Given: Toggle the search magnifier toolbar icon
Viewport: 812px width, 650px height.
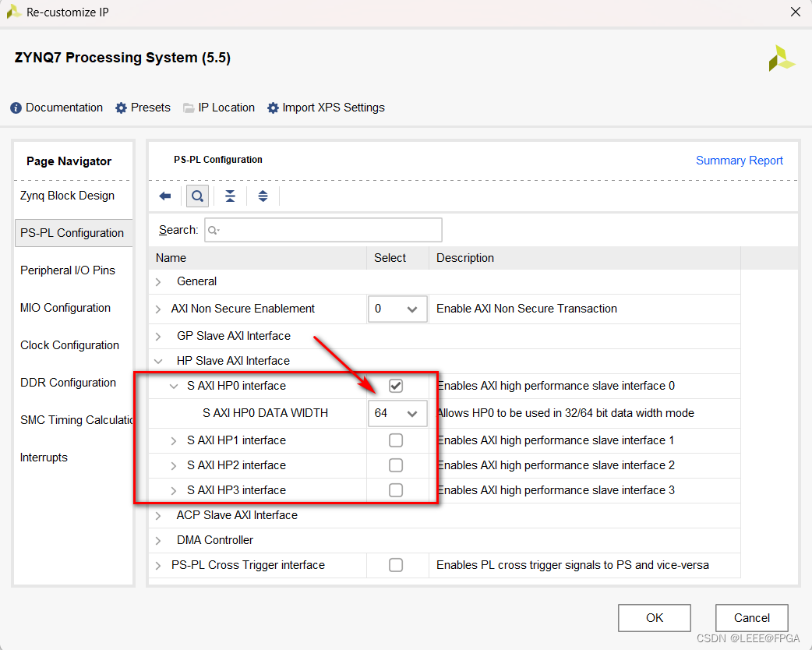Looking at the screenshot, I should click(198, 196).
